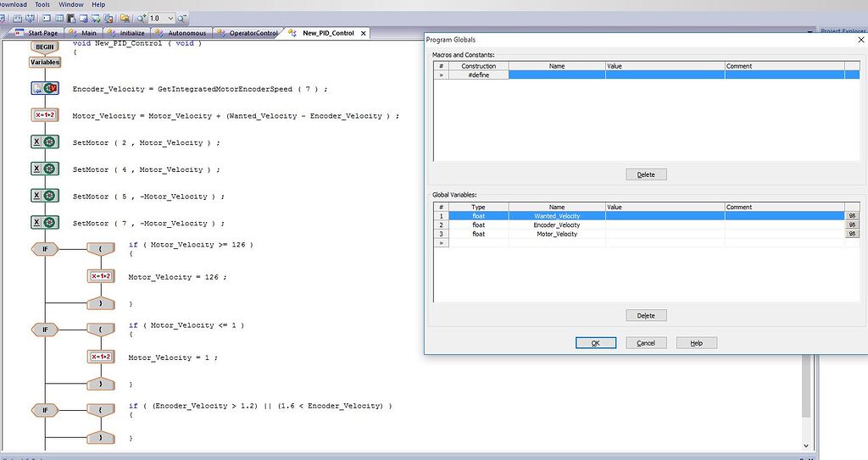
Task: Click the SetMotor 2 block icon
Action: (44, 142)
